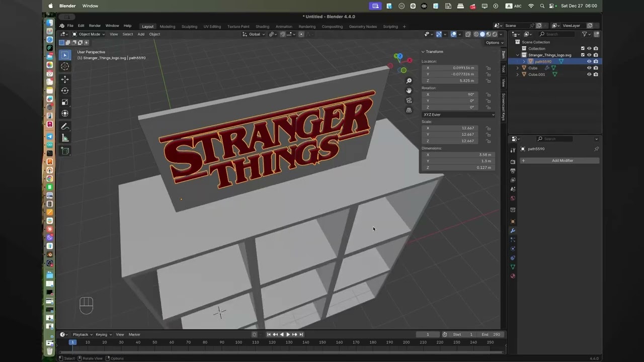This screenshot has width=644, height=362.
Task: Jump to the timeline start frame
Action: point(269,334)
